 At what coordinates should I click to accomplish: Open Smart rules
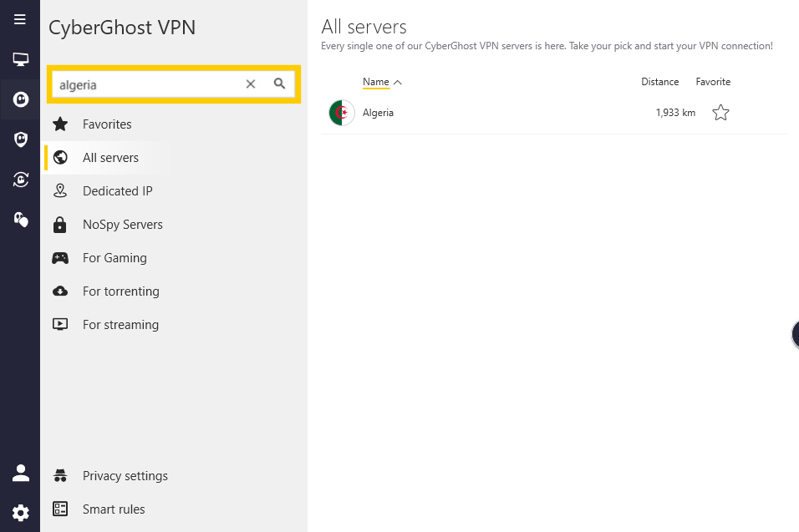coord(114,509)
